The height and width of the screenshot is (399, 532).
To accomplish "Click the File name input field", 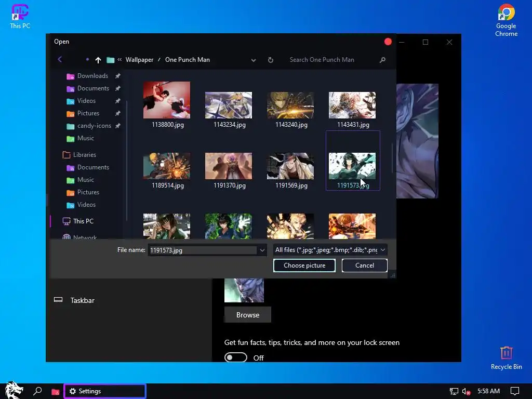I will [x=203, y=250].
